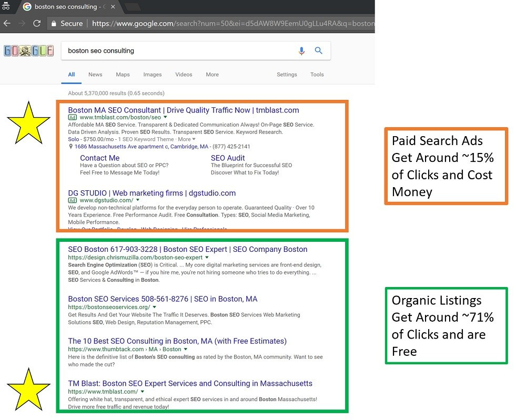Open search Tools

point(317,75)
